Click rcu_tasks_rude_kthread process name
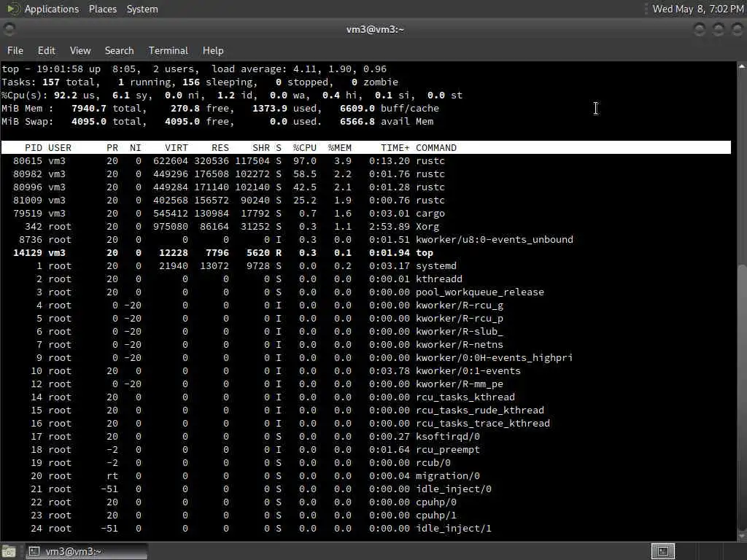Viewport: 747px width, 560px height. tap(480, 410)
